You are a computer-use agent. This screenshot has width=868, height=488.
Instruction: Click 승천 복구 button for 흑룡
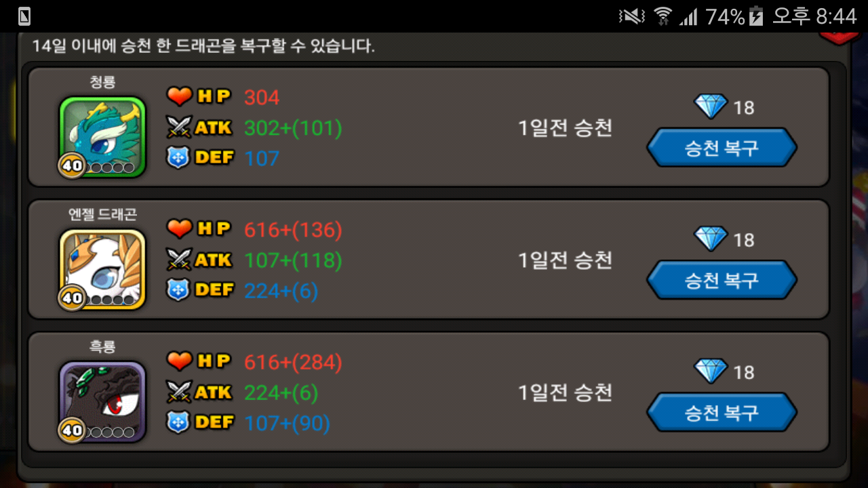coord(722,412)
